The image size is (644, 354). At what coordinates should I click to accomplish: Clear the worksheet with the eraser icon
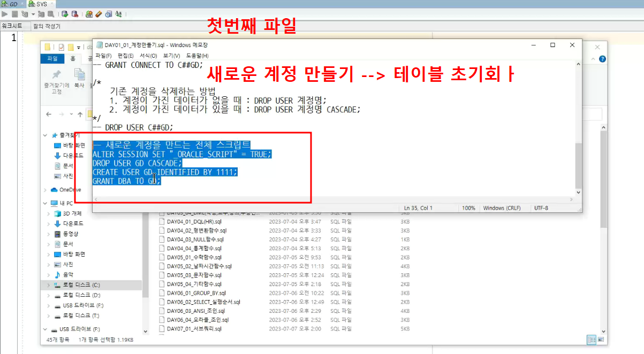pyautogui.click(x=99, y=14)
